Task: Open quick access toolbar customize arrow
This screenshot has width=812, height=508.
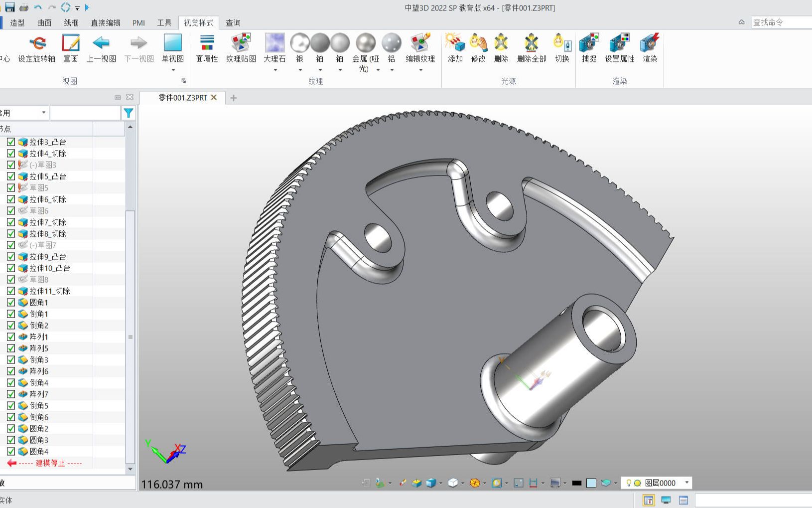Action: pos(77,8)
